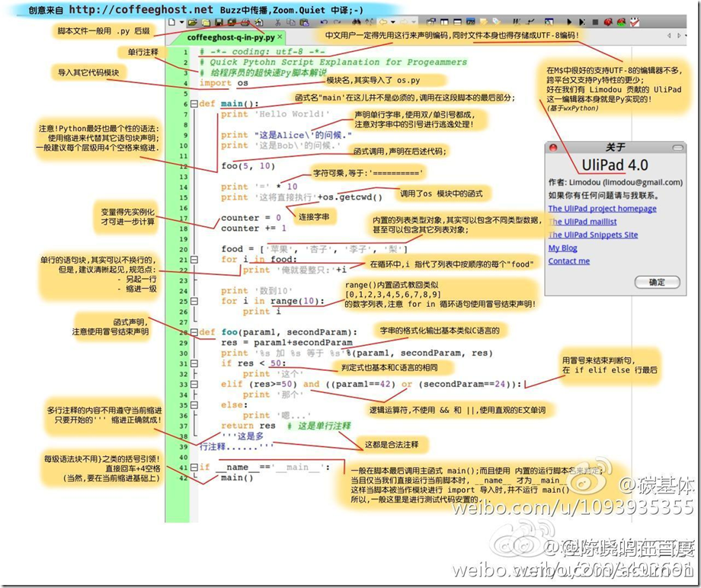Open The UliPad maillist link
The width and height of the screenshot is (701, 588).
tap(583, 222)
